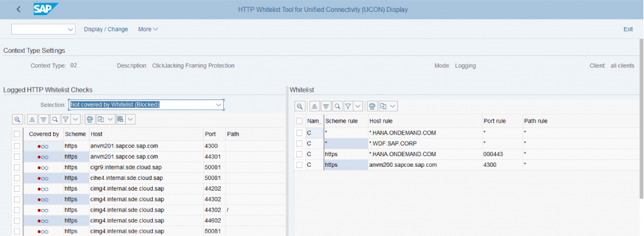Click coverage status icon for cihe4 row
Viewport: 644px width, 236px height.
tap(43, 178)
